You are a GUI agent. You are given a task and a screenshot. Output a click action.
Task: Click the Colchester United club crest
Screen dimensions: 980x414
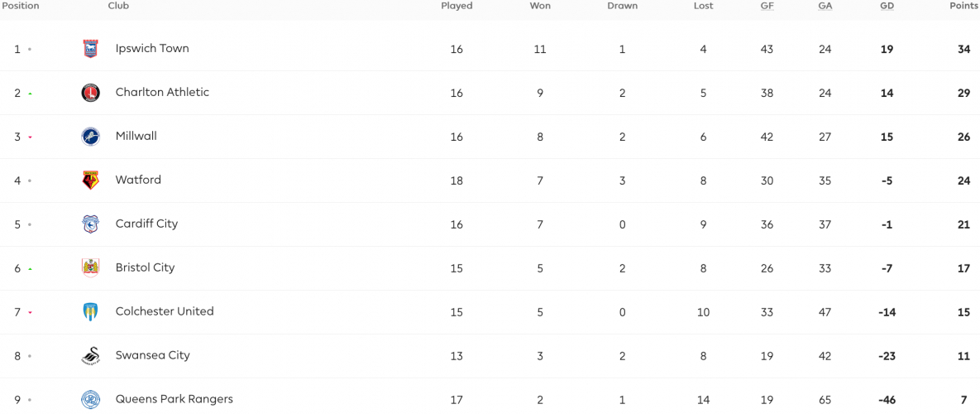[91, 311]
